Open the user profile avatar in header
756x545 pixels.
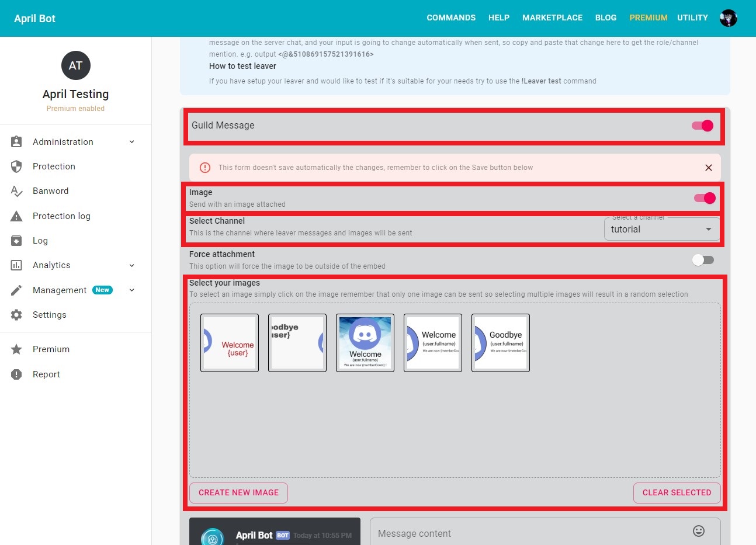pyautogui.click(x=729, y=18)
